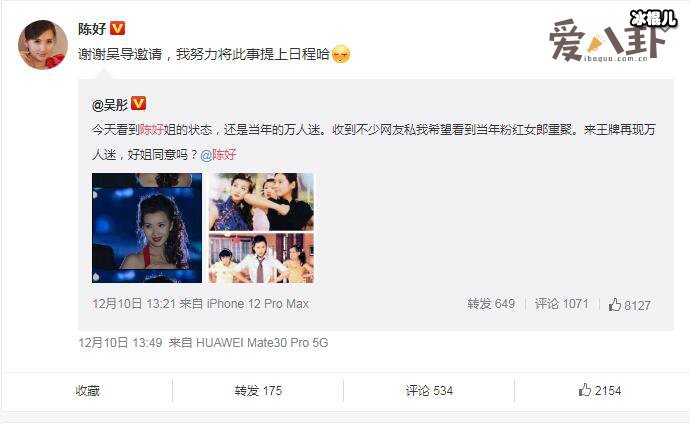Click the verified V badge beside 吴彤
Viewport: 690px width, 424px height.
point(139,104)
